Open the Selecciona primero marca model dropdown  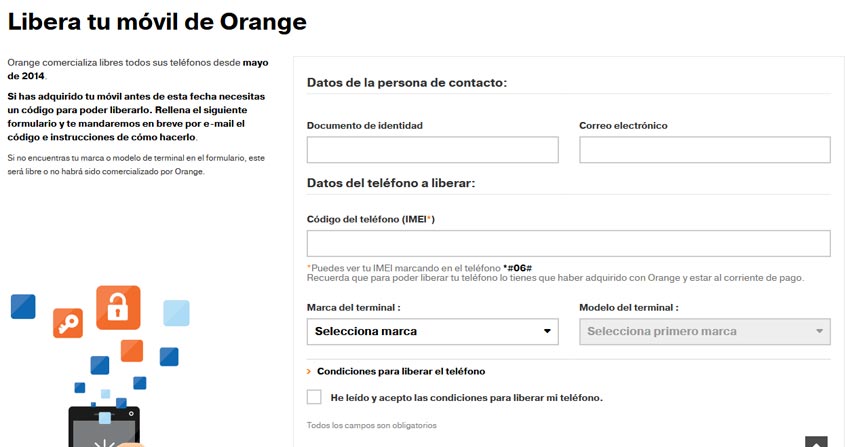[705, 332]
